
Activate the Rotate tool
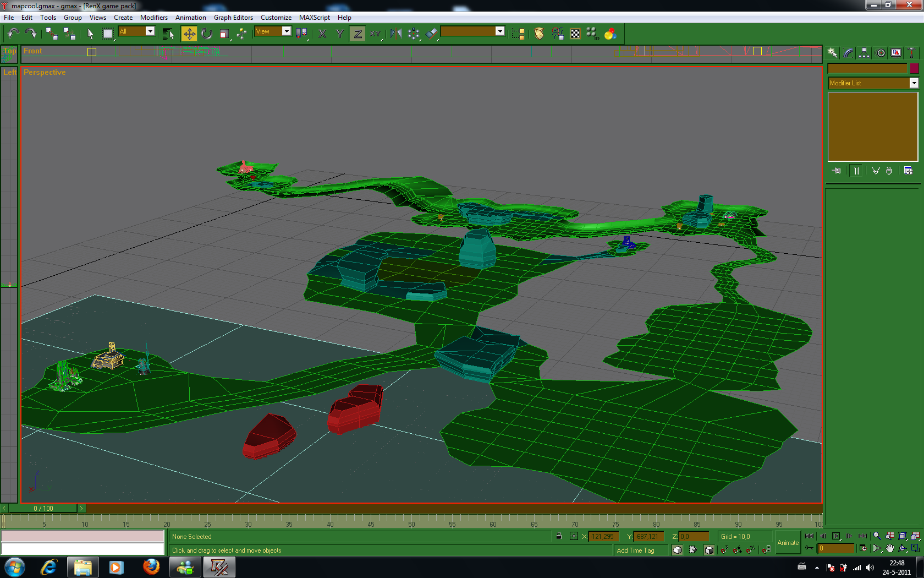point(207,34)
